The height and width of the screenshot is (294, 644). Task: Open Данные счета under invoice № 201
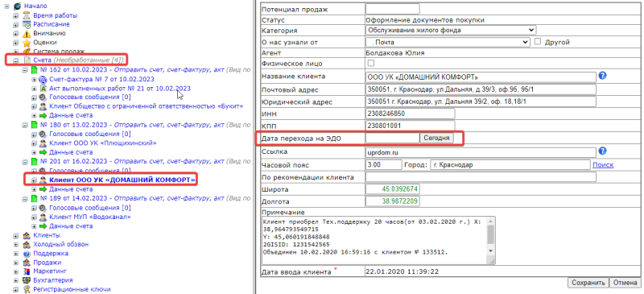[71, 189]
